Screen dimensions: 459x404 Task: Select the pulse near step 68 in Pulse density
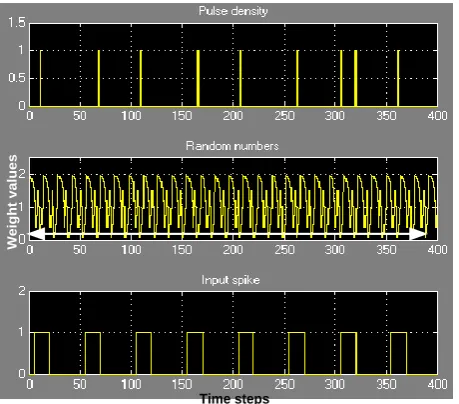[99, 78]
